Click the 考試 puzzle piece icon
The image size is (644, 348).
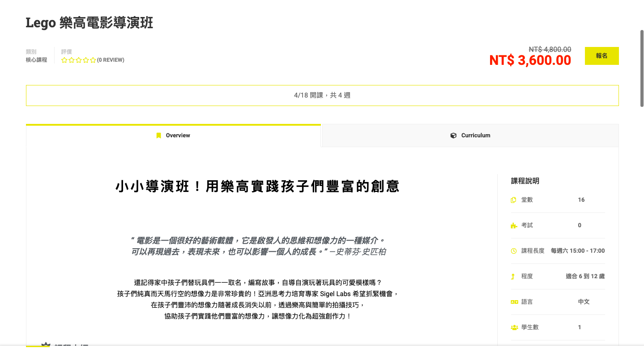[514, 225]
